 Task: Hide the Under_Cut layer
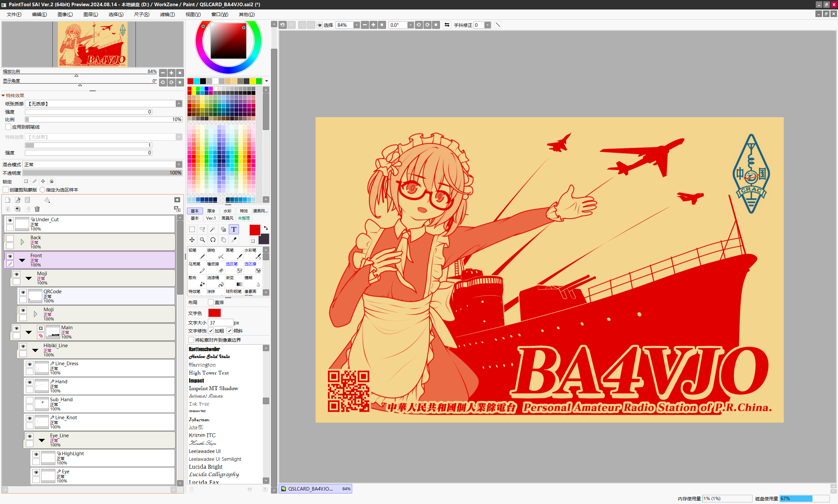pyautogui.click(x=10, y=220)
